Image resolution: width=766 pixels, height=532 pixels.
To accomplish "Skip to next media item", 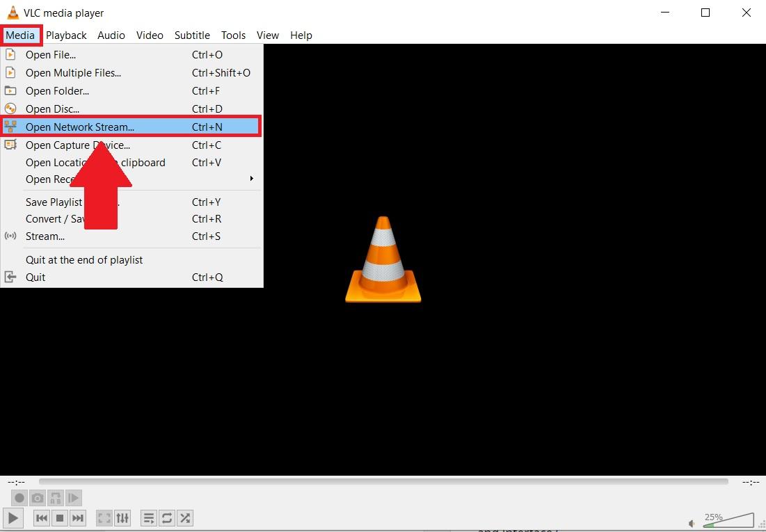I will [x=78, y=518].
